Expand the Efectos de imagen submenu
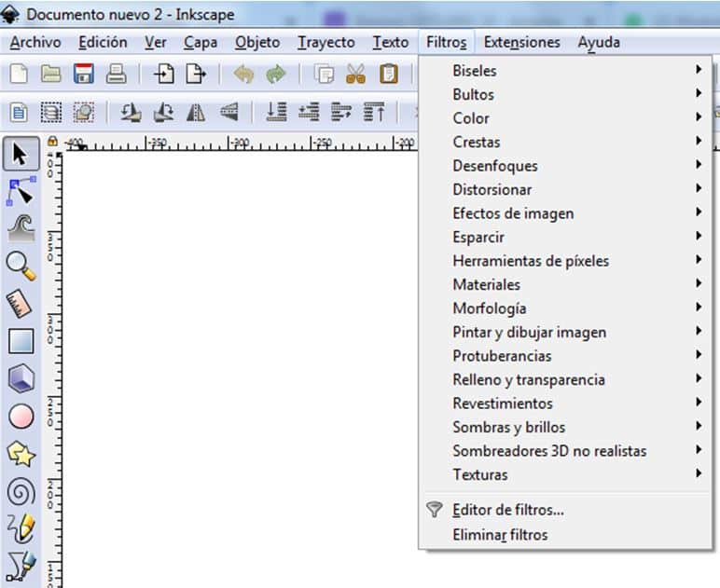Screen dimensions: 720x588 point(566,213)
